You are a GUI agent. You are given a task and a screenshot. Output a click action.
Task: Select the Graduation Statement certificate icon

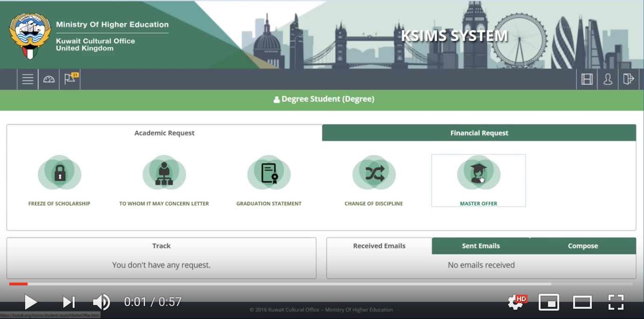[x=269, y=173]
